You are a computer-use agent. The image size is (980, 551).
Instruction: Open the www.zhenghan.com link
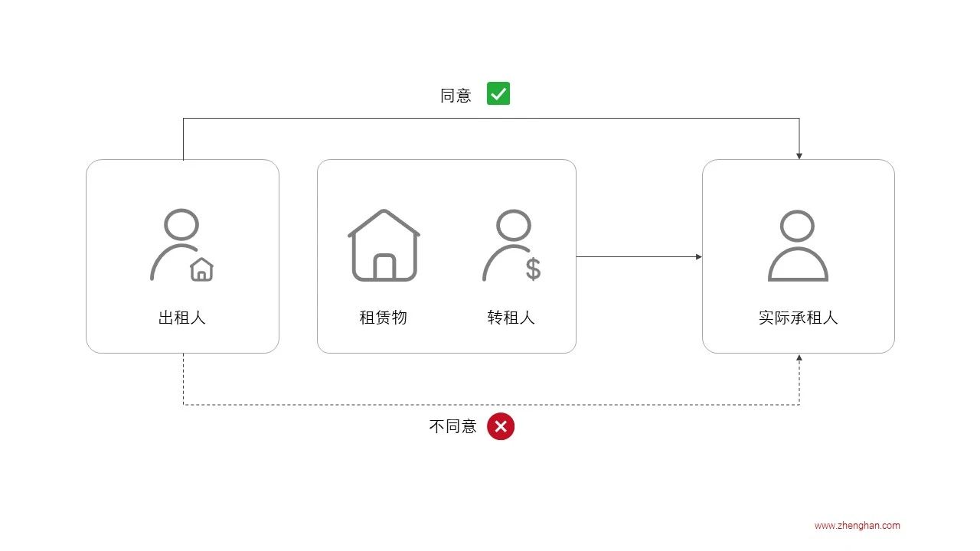tap(857, 526)
